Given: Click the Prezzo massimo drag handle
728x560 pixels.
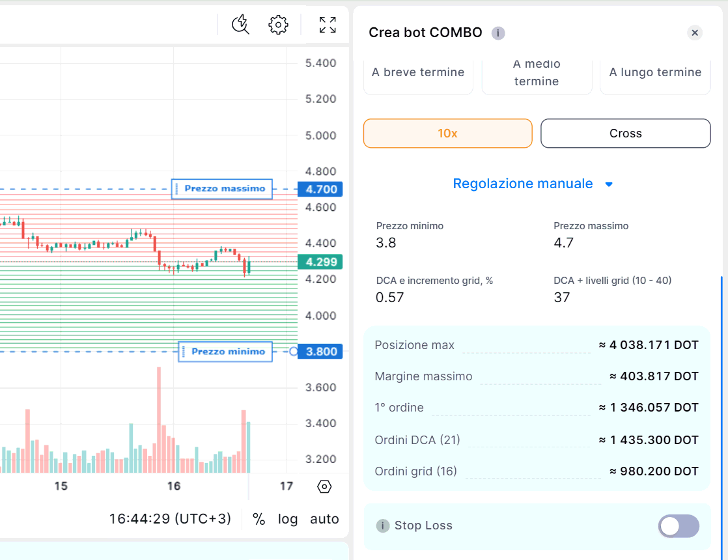Looking at the screenshot, I should click(177, 189).
